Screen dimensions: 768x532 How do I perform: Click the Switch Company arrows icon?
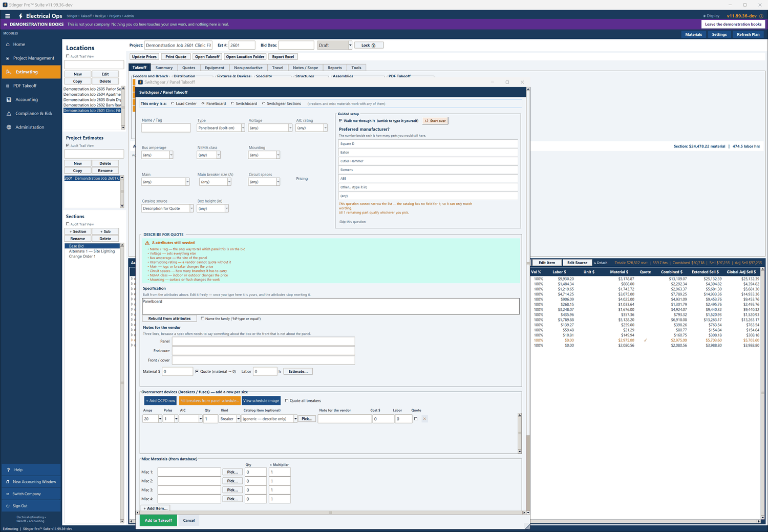coord(8,494)
